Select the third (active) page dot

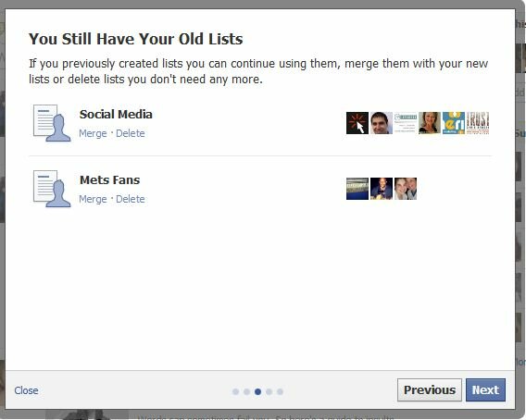click(x=257, y=391)
